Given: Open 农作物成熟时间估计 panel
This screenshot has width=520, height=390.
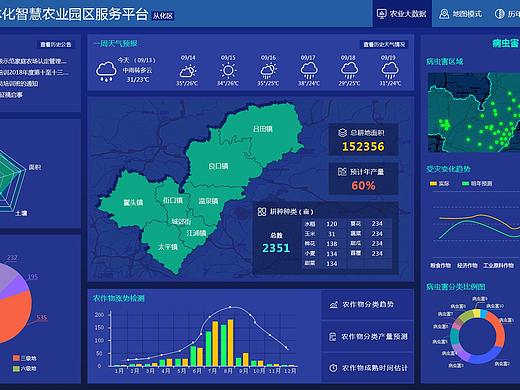Looking at the screenshot, I should (367, 368).
